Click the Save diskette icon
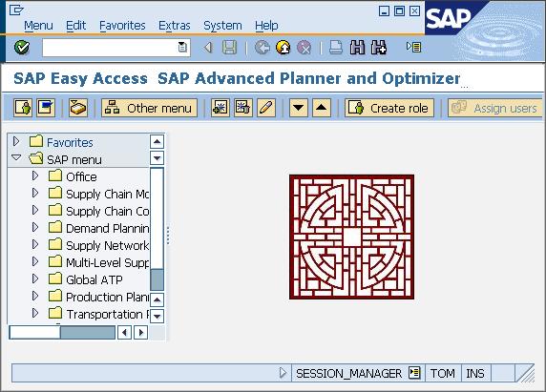The image size is (546, 392). [229, 48]
